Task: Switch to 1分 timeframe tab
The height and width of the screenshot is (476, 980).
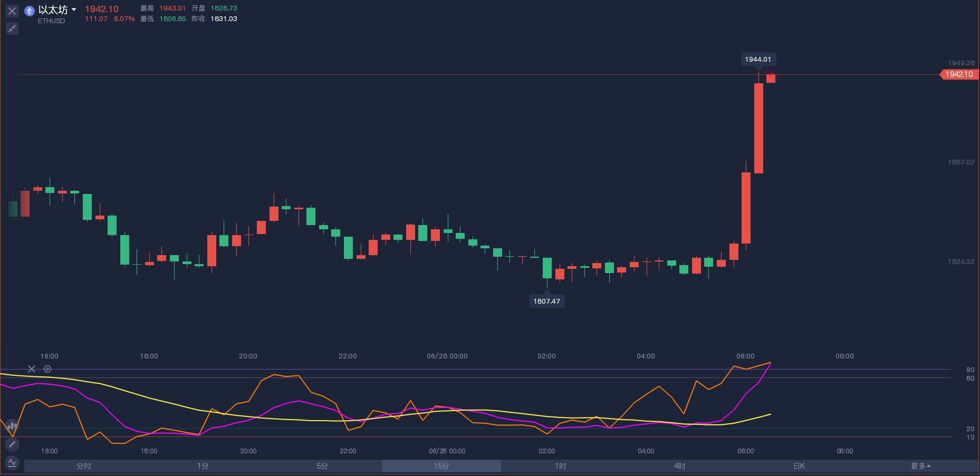Action: point(203,466)
